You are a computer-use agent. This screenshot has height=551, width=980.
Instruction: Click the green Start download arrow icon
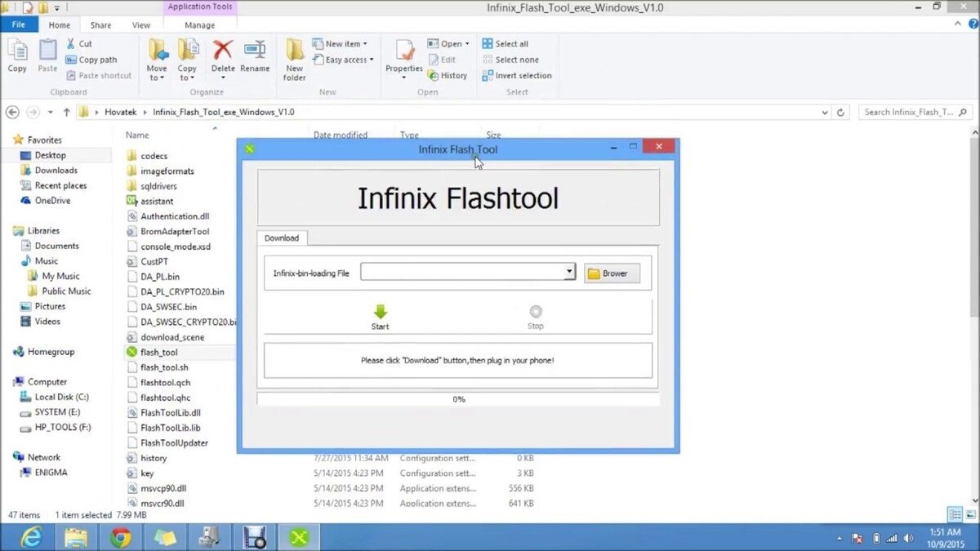pyautogui.click(x=380, y=311)
